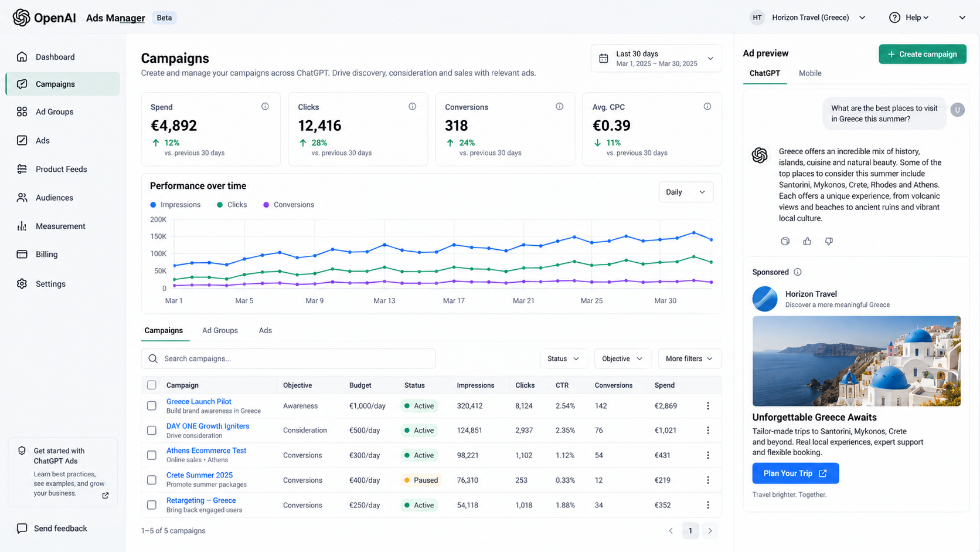
Task: Open the Athens Ecommerce Test row actions menu
Action: tap(707, 455)
